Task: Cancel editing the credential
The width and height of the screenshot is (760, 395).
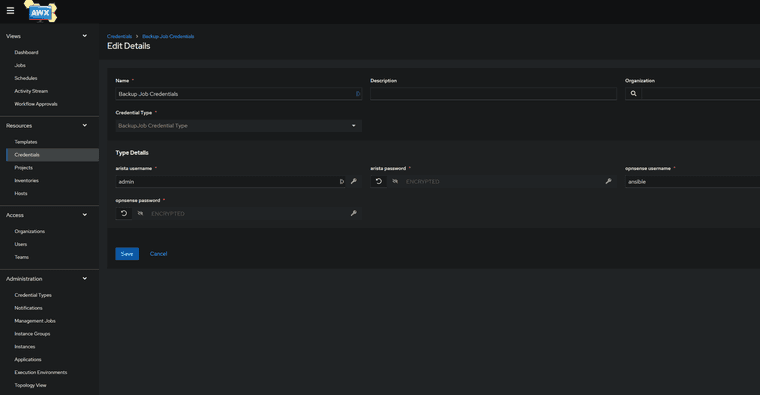Action: pos(158,253)
